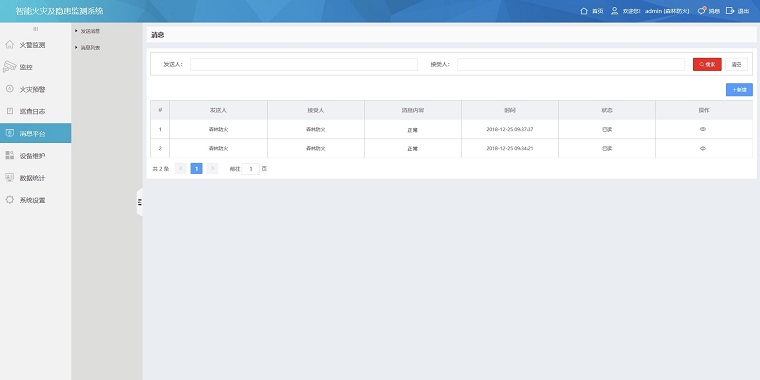
Task: Click the 巡查日志 sidebar icon
Action: point(10,111)
